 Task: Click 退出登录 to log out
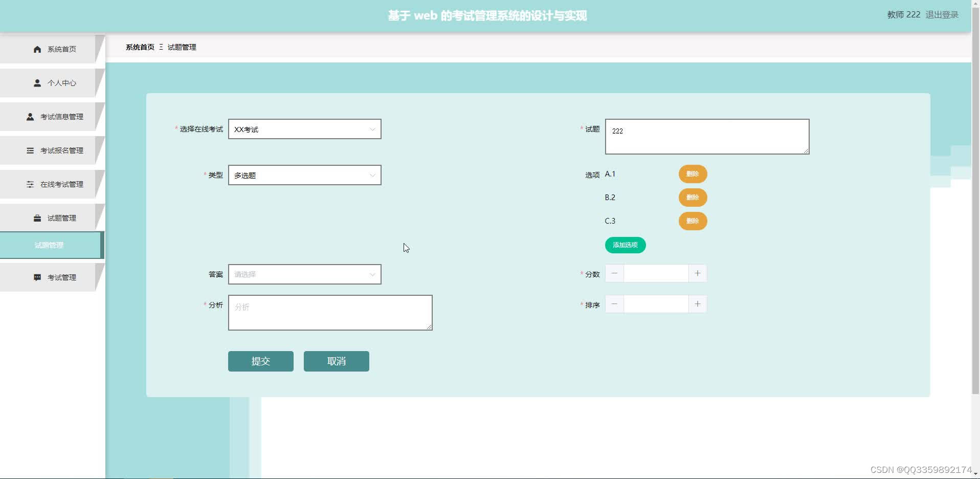pyautogui.click(x=942, y=15)
